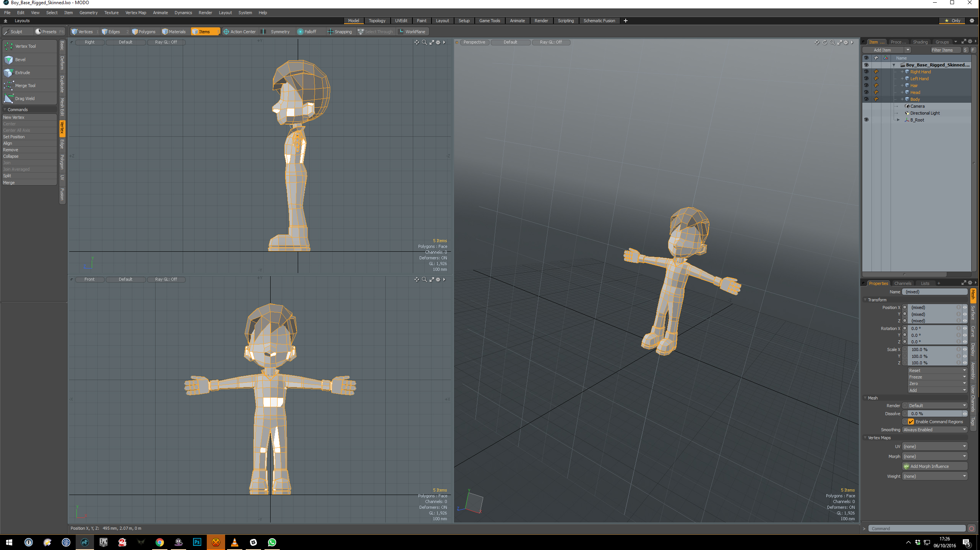Image resolution: width=980 pixels, height=550 pixels.
Task: Click the Name field showing mixed
Action: click(x=935, y=292)
